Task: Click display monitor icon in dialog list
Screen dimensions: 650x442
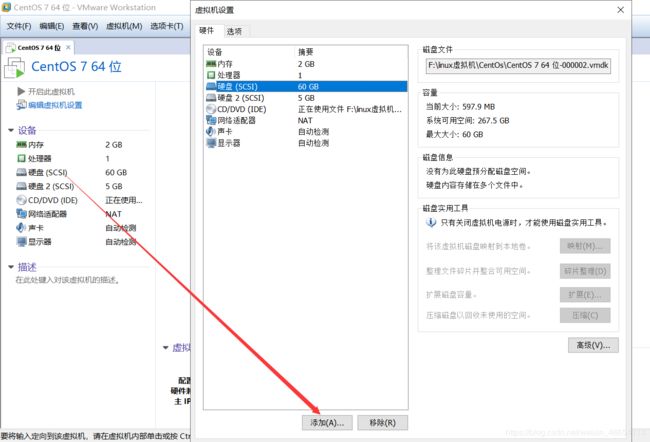Action: pyautogui.click(x=211, y=143)
